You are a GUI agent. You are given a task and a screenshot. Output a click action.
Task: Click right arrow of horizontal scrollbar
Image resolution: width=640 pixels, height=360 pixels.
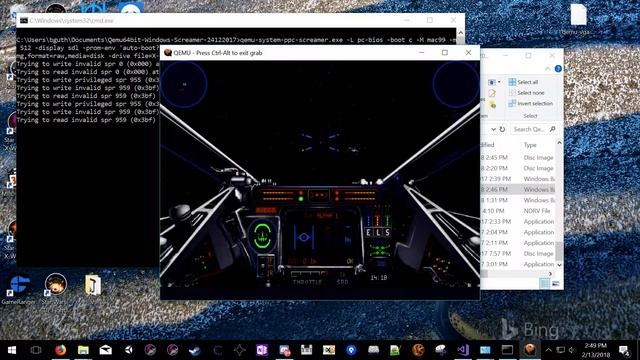click(550, 274)
